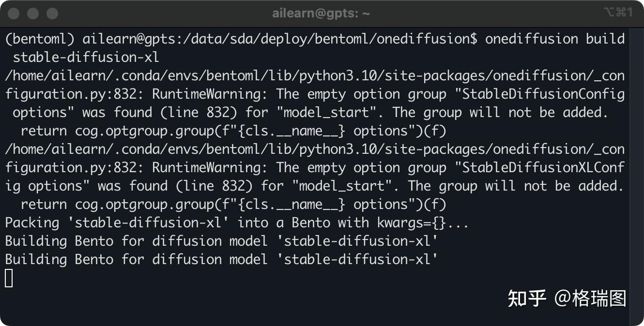The height and width of the screenshot is (326, 644).
Task: Click the typed command 'onediffusion build'
Action: click(554, 39)
